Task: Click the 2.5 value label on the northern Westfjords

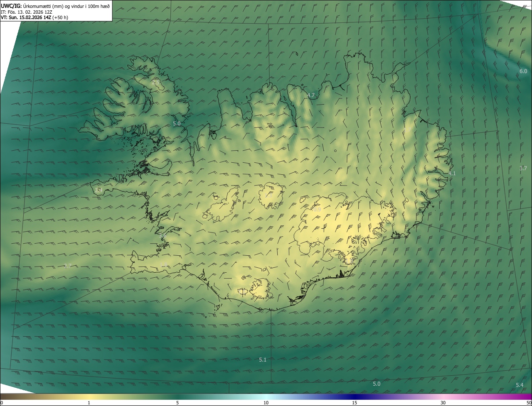Action: coord(156,83)
